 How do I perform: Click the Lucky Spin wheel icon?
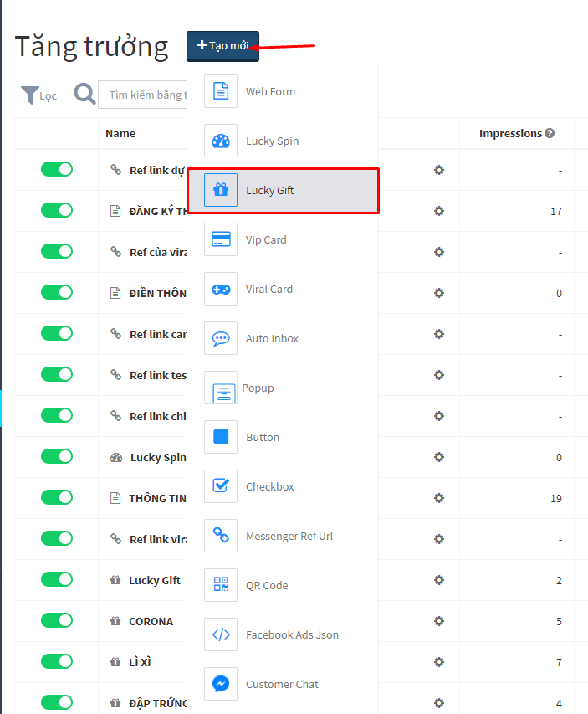[221, 141]
